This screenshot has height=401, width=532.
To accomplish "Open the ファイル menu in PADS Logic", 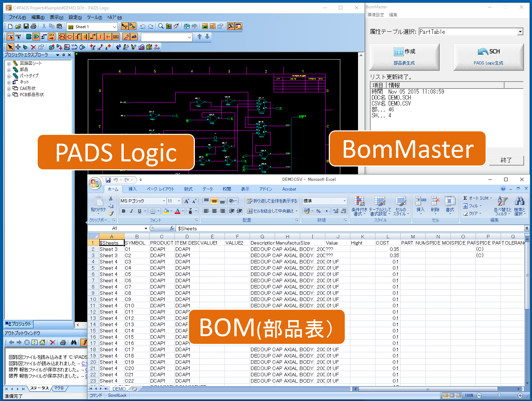I will click(17, 17).
